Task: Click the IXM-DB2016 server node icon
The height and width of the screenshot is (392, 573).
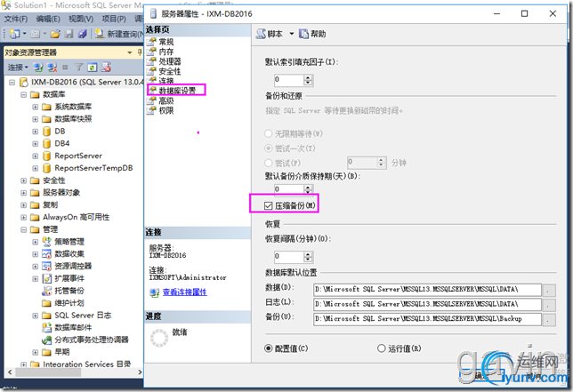Action: (x=23, y=82)
